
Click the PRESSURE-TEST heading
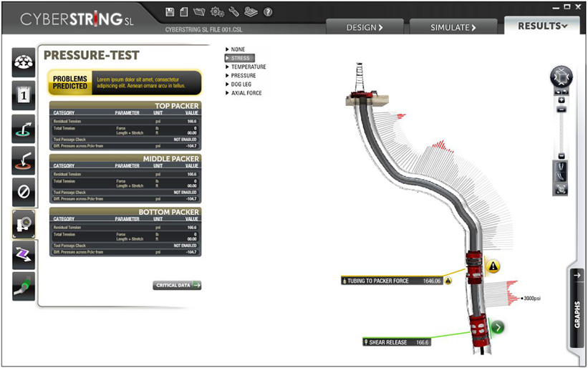(92, 55)
